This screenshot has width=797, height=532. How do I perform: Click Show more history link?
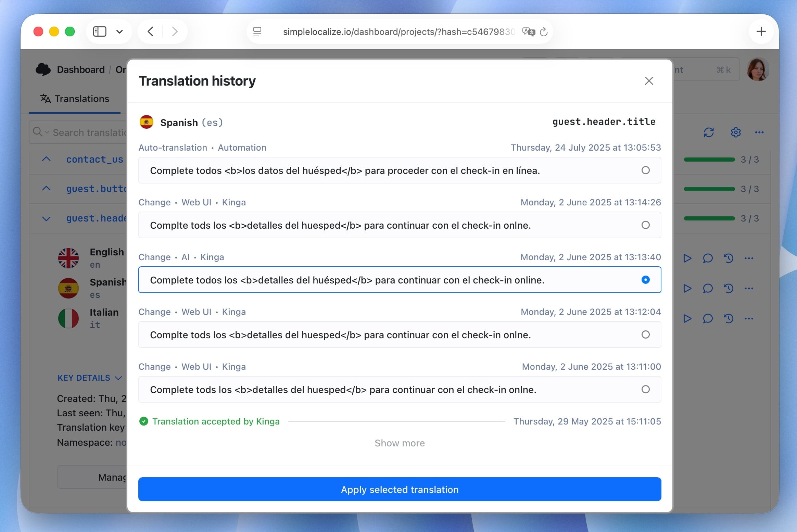coord(400,443)
